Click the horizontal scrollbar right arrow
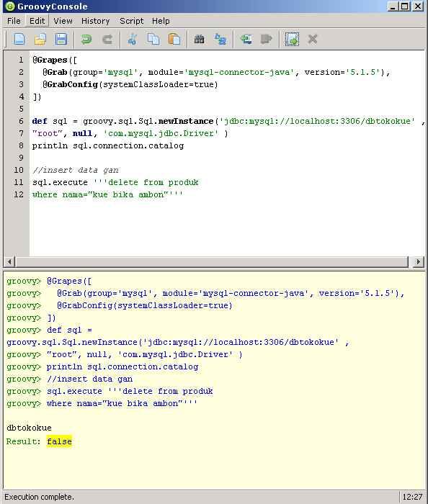 click(418, 261)
